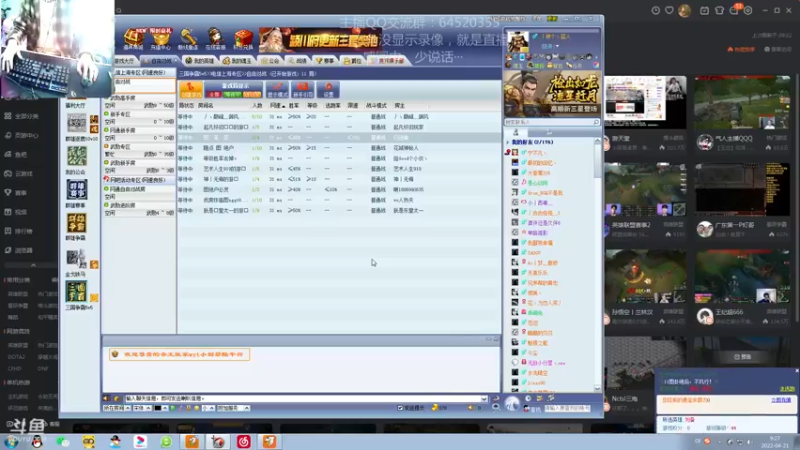
Task: Switch to the 我的英雄 tab
Action: [199, 61]
